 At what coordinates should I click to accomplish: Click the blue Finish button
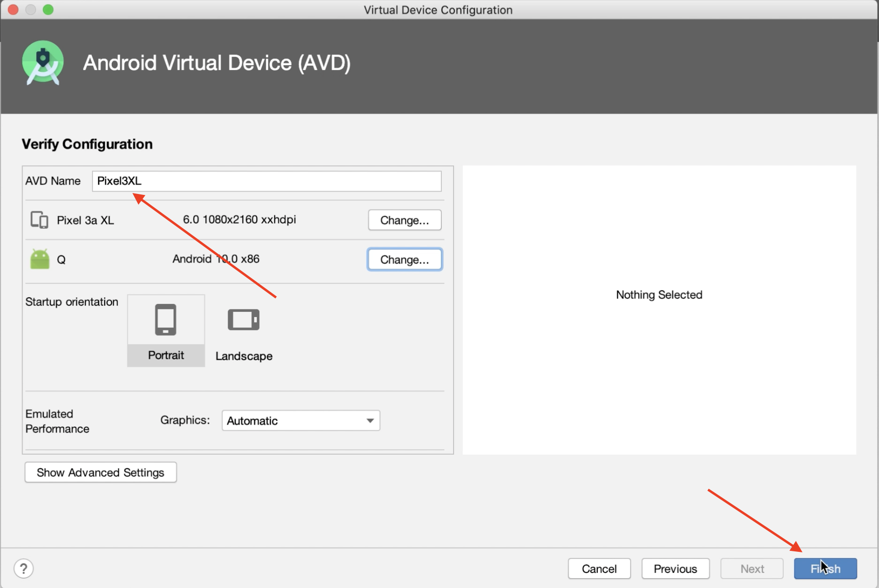pos(825,569)
